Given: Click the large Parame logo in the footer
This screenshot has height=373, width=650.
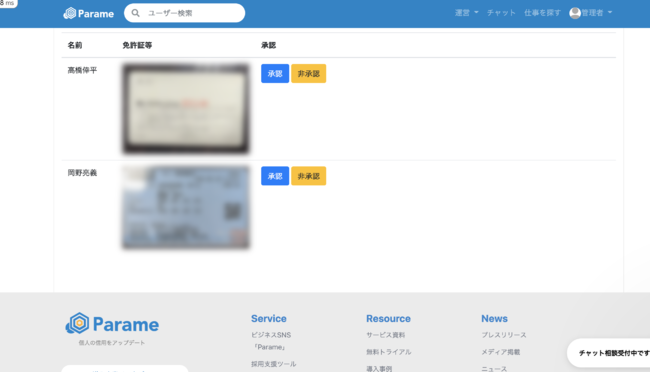Looking at the screenshot, I should pos(112,324).
